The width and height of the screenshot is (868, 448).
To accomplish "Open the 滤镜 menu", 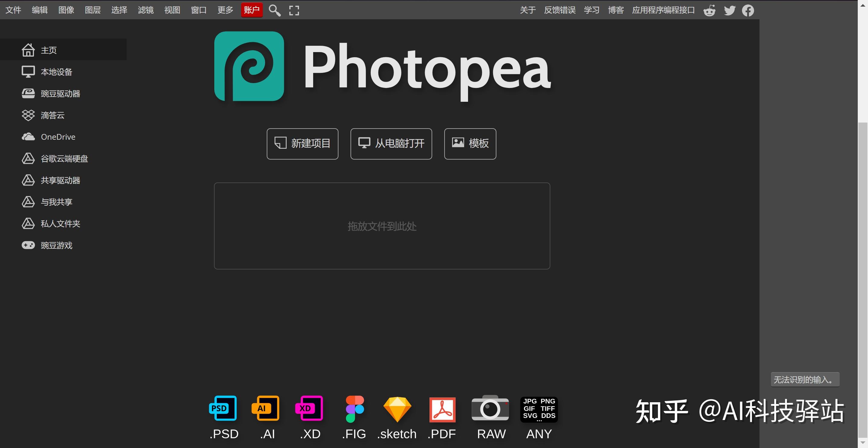I will (146, 10).
